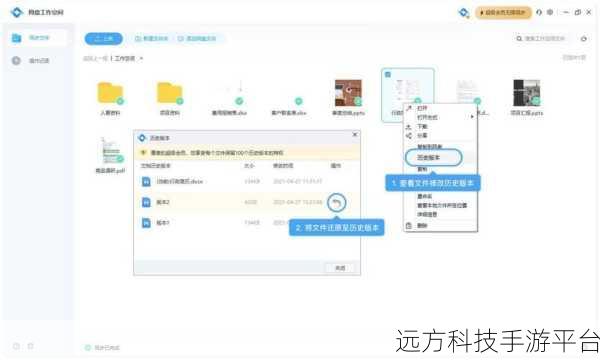Click the add sync folder toolbar button
This screenshot has height=360, width=600.
point(197,39)
